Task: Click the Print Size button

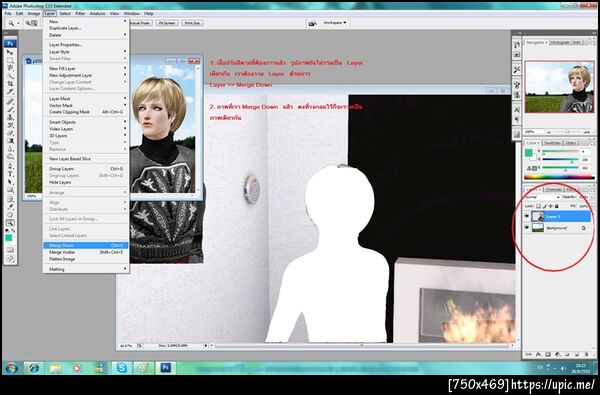Action: [x=192, y=23]
